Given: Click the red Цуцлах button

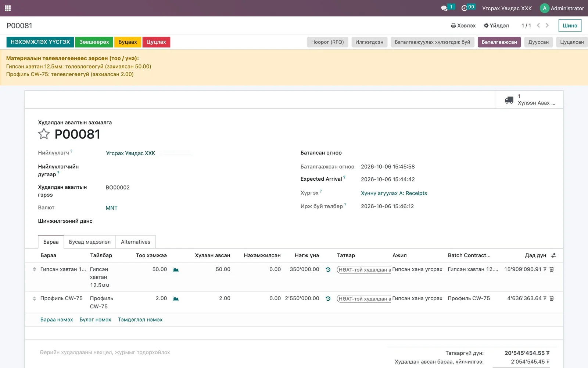Looking at the screenshot, I should point(156,42).
